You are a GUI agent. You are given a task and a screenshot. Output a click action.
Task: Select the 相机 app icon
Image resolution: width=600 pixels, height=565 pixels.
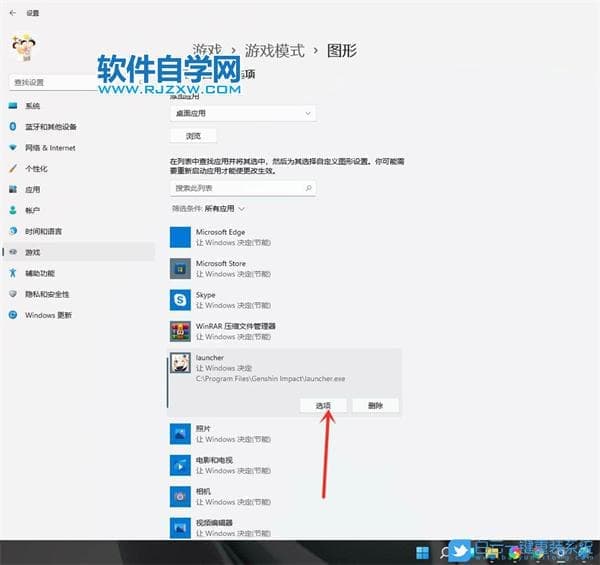point(180,495)
